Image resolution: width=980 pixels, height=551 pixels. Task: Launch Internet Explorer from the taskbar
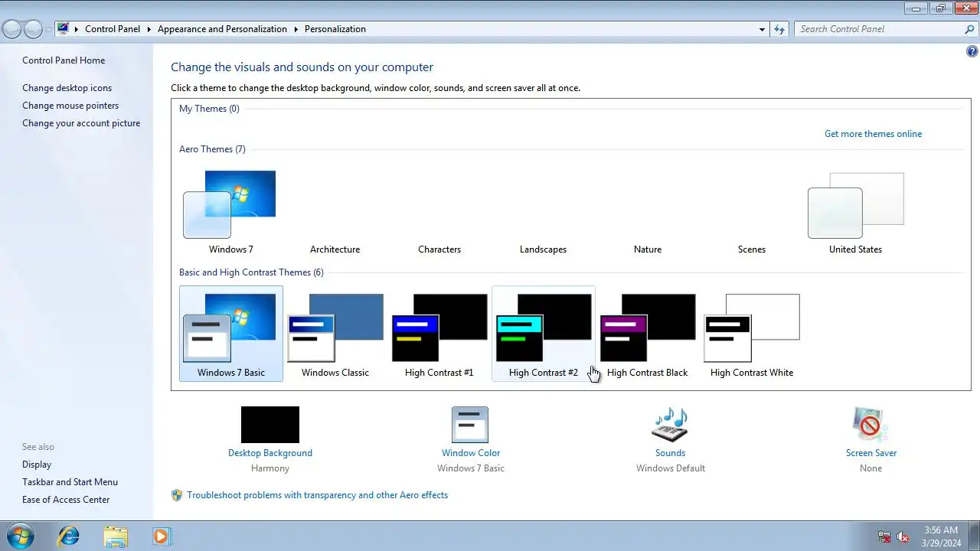69,536
